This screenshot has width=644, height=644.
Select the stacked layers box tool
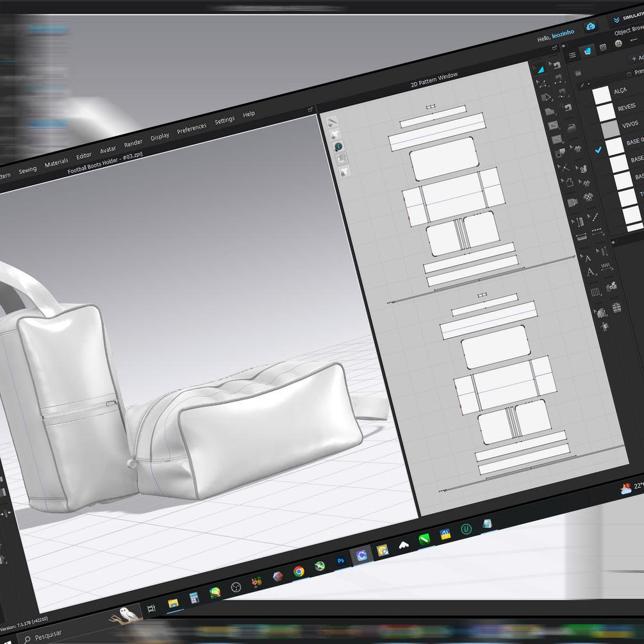click(616, 308)
